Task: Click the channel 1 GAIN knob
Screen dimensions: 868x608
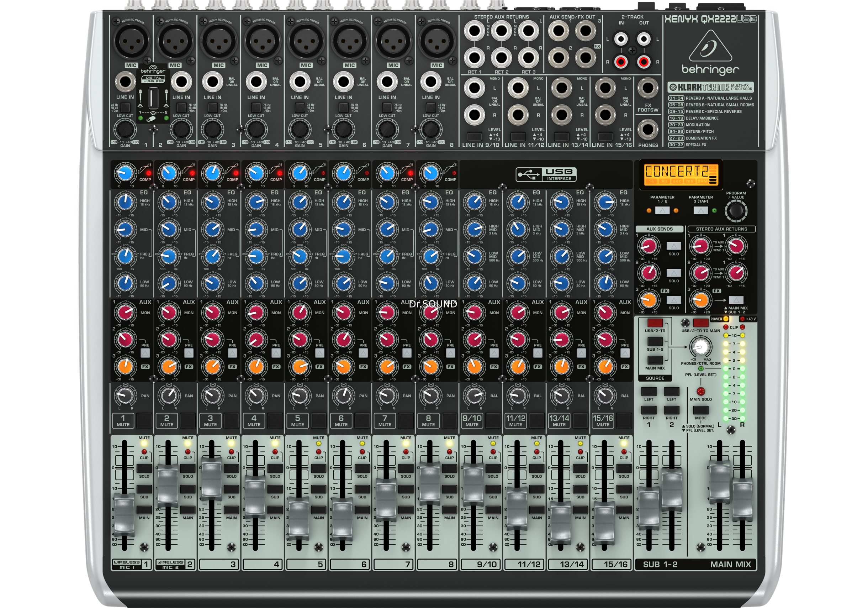Action: 125,129
